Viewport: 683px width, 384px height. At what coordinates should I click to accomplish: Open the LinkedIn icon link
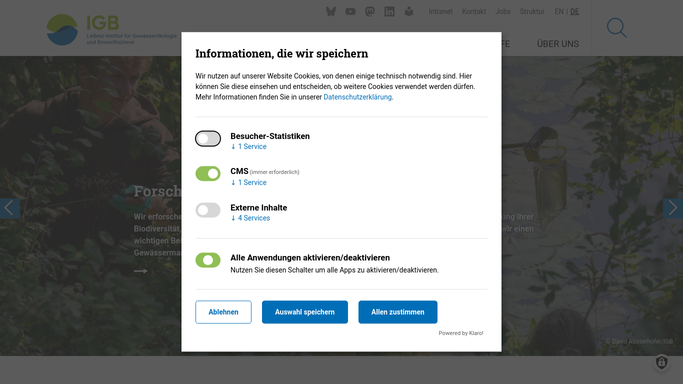[x=389, y=12]
